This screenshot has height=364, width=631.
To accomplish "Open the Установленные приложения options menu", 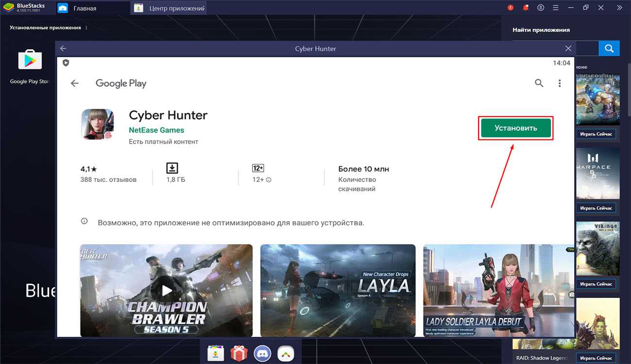I will point(86,28).
